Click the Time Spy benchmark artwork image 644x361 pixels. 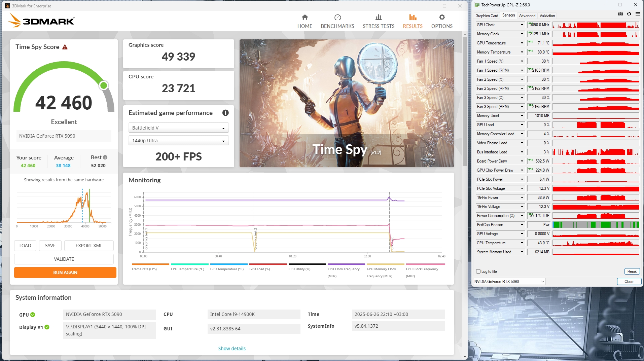pyautogui.click(x=347, y=103)
